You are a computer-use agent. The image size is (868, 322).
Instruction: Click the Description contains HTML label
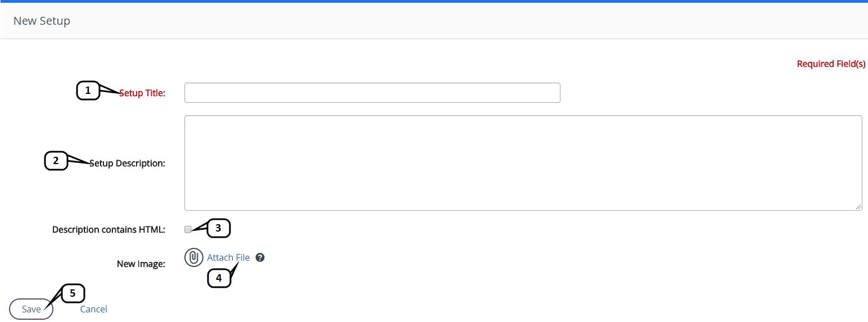coord(108,229)
